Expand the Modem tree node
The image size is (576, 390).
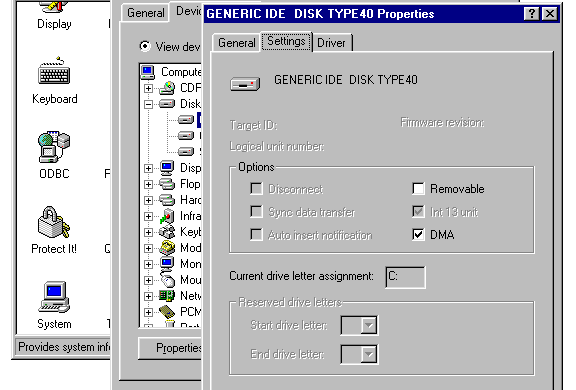[148, 248]
